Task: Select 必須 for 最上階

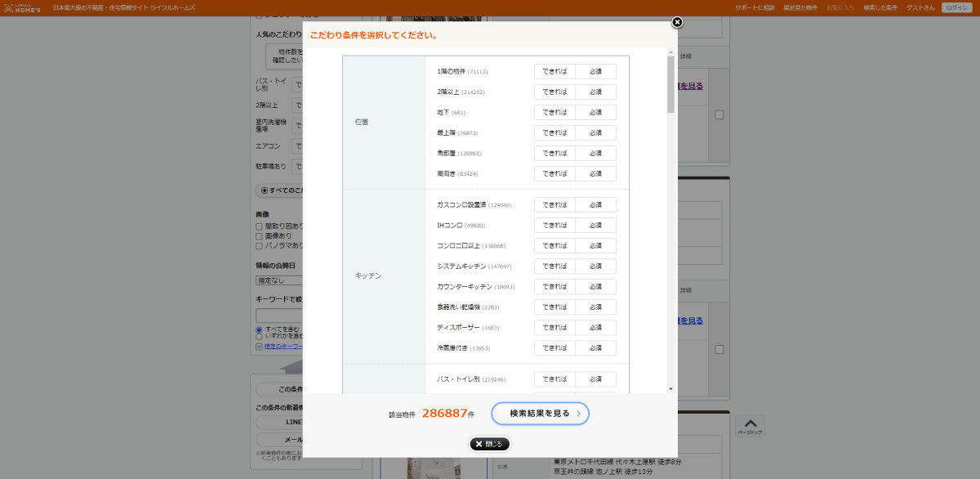Action: tap(596, 133)
